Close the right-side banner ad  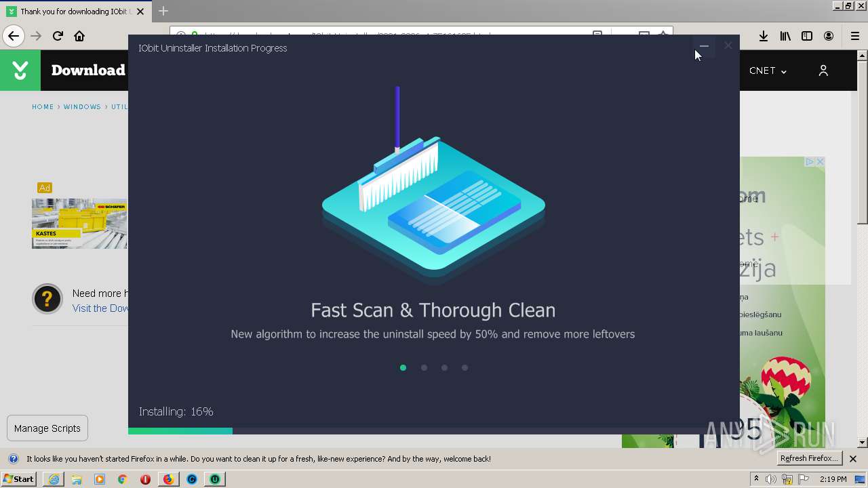pyautogui.click(x=820, y=161)
